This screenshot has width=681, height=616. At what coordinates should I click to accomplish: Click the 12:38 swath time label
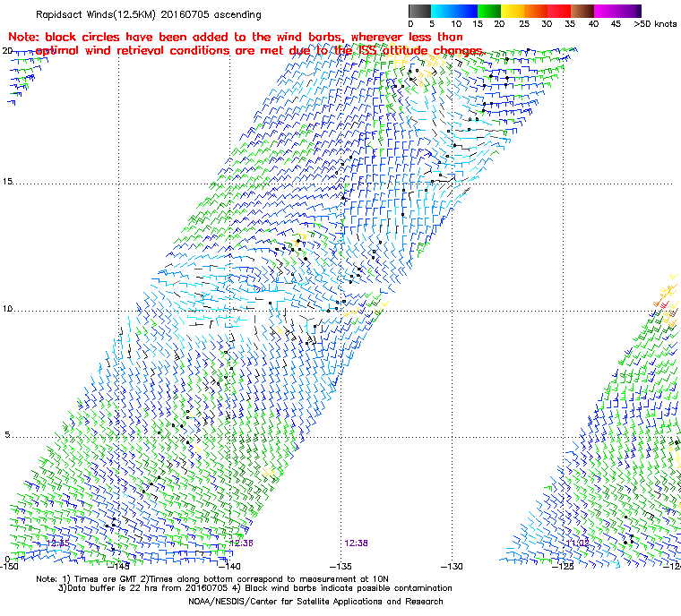click(356, 543)
